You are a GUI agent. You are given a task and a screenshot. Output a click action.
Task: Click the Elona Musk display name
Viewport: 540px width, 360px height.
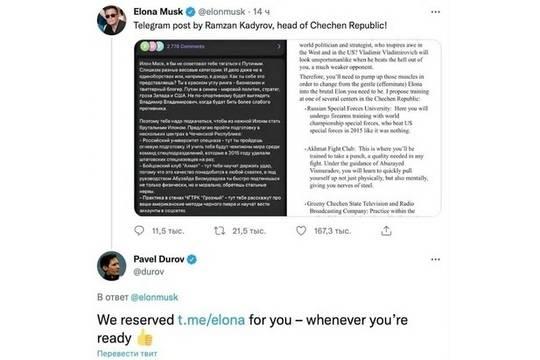pyautogui.click(x=158, y=12)
